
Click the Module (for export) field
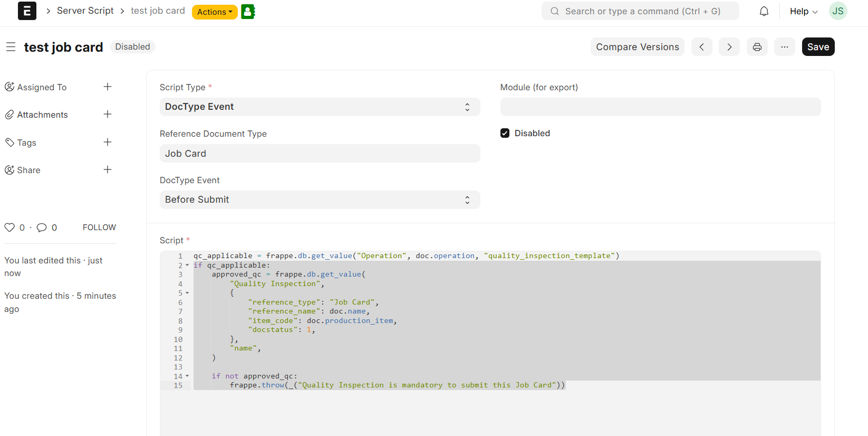(x=660, y=107)
